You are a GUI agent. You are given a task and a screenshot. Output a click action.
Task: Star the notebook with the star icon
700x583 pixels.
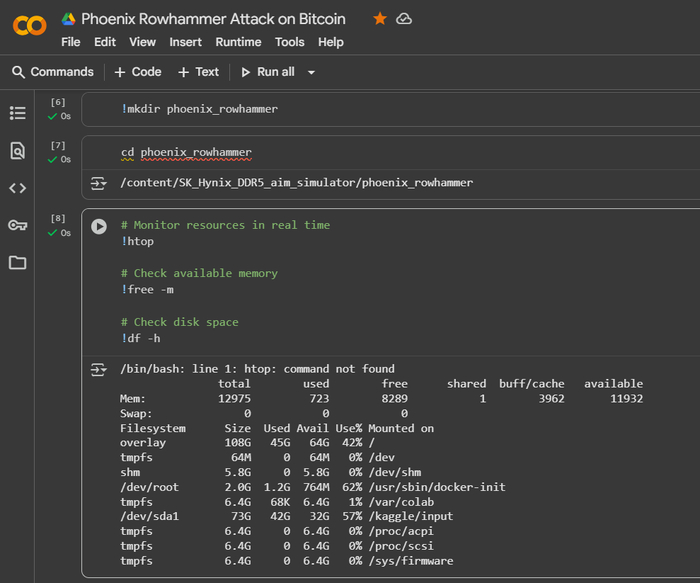[380, 19]
